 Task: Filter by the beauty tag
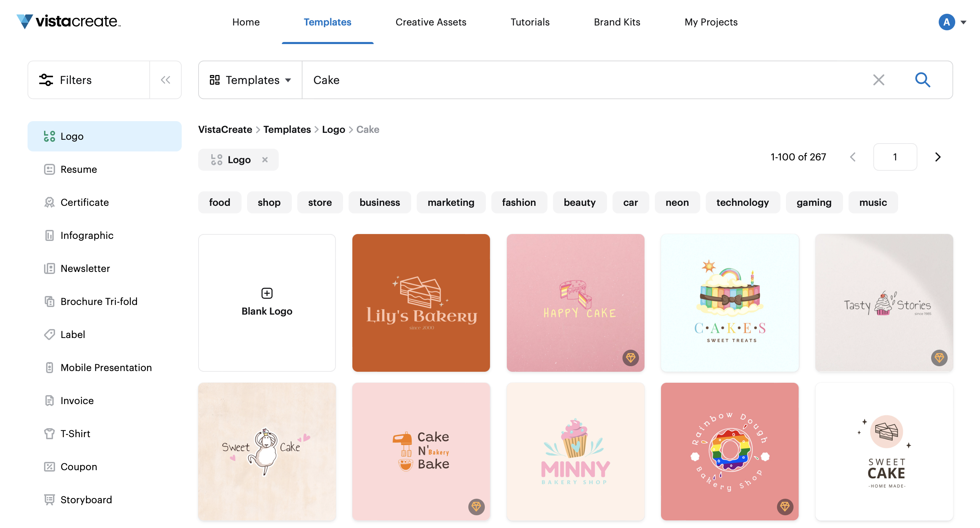pyautogui.click(x=579, y=202)
